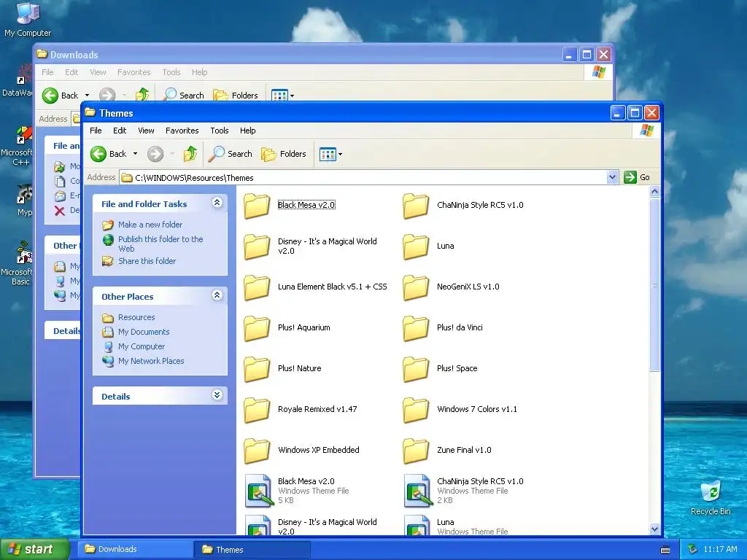
Task: Open the Tools menu in Themes
Action: [220, 131]
